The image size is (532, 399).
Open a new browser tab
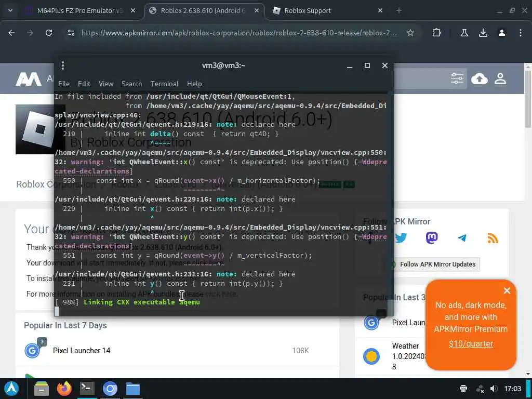399,10
